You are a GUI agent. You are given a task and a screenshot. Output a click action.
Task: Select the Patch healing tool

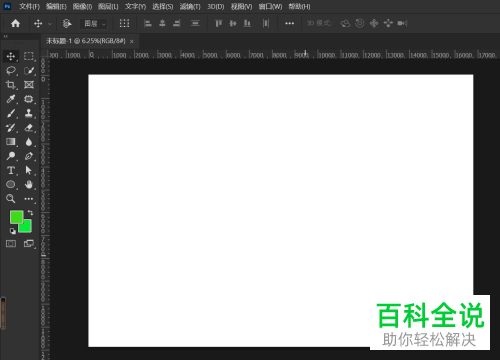[29, 99]
